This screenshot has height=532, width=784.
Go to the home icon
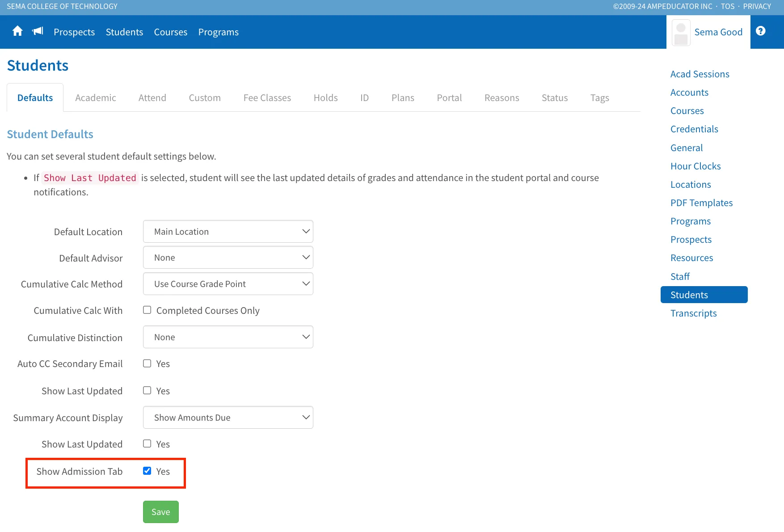[17, 31]
